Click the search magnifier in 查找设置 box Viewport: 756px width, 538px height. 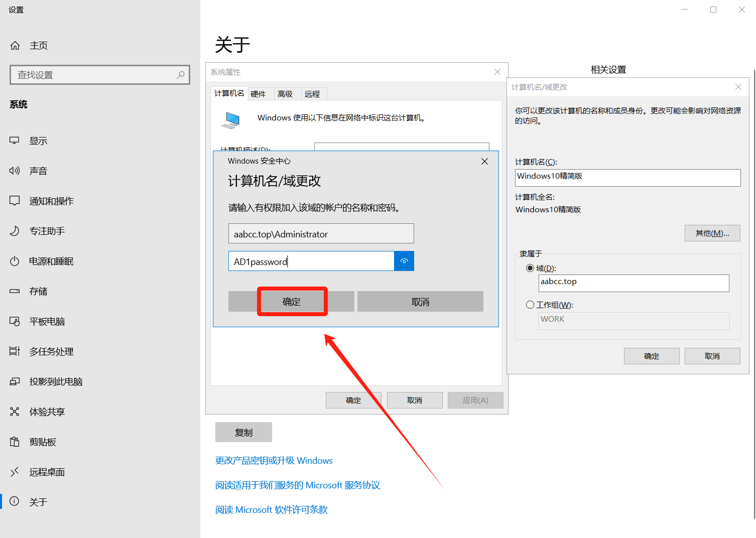point(181,75)
